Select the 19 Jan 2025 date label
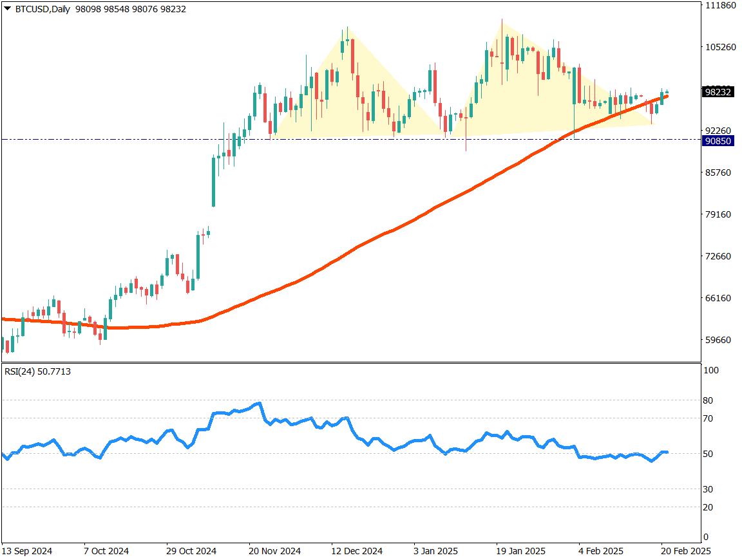This screenshot has height=560, width=742. tap(521, 552)
